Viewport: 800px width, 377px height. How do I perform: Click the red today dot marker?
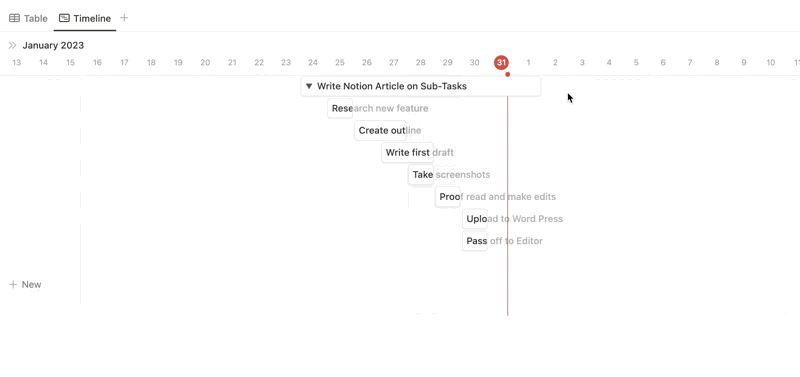tap(508, 74)
